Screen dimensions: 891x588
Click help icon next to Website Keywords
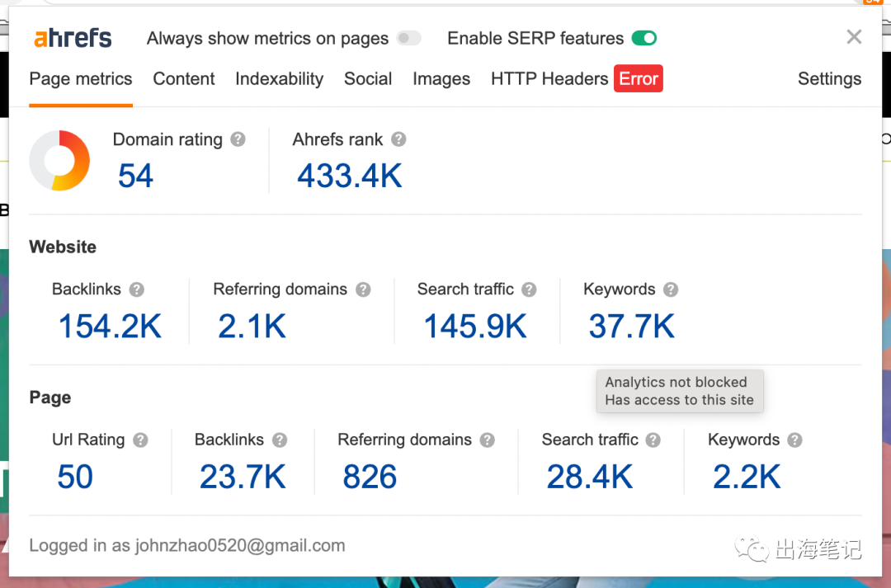coord(671,289)
